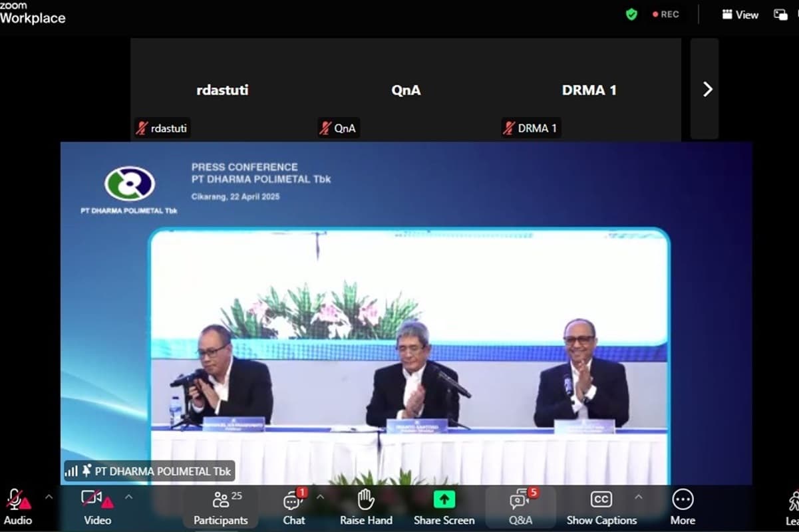Open the More options menu
This screenshot has height=532, width=799.
pyautogui.click(x=683, y=500)
